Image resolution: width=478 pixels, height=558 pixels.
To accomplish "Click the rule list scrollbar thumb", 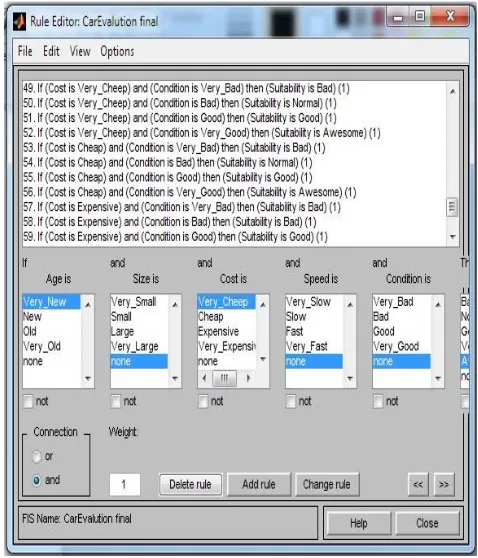I will [452, 207].
